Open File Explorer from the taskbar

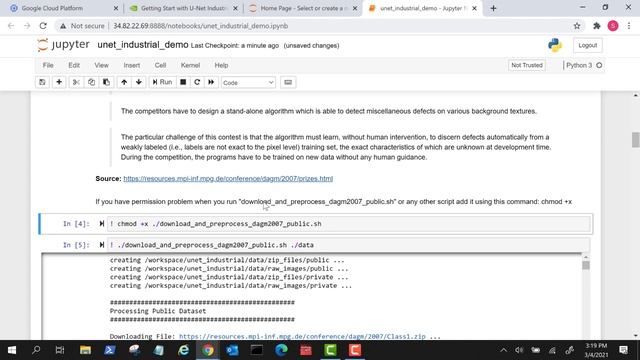(x=85, y=350)
